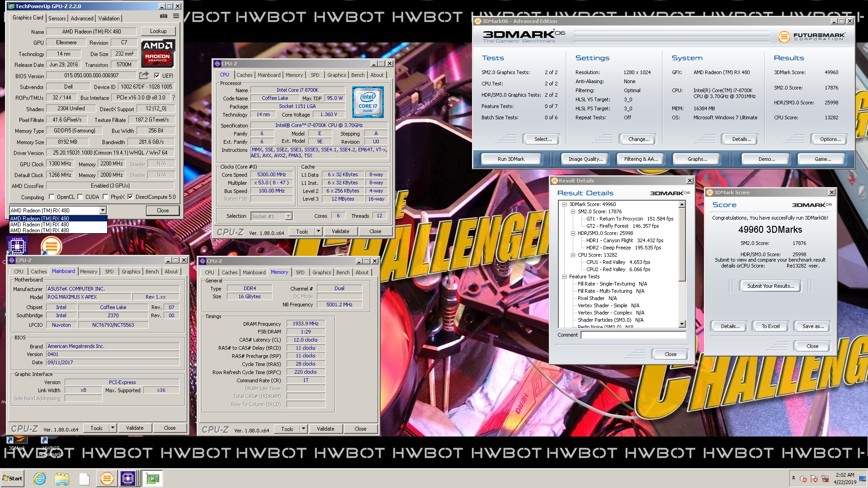Click Result Details scrollbar thumb
Viewport: 868px width, 488px height.
[682, 244]
